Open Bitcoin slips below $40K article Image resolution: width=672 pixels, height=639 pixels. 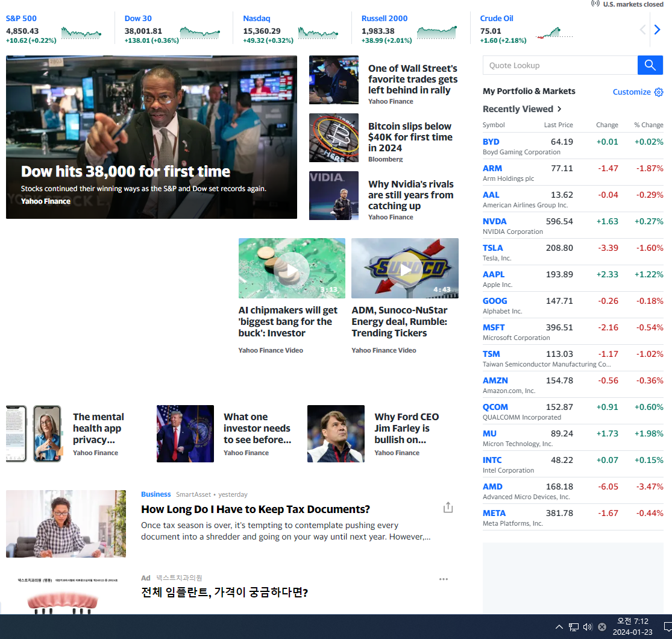(x=410, y=137)
